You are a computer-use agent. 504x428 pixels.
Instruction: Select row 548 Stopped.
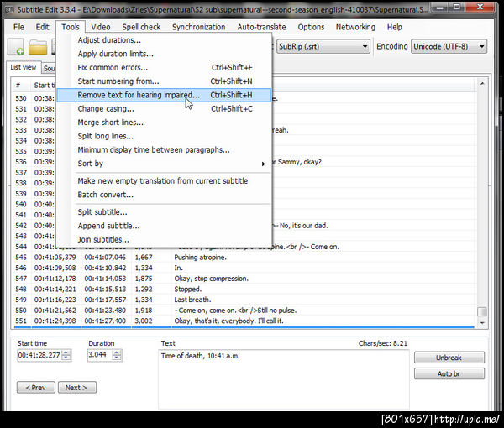coord(244,290)
